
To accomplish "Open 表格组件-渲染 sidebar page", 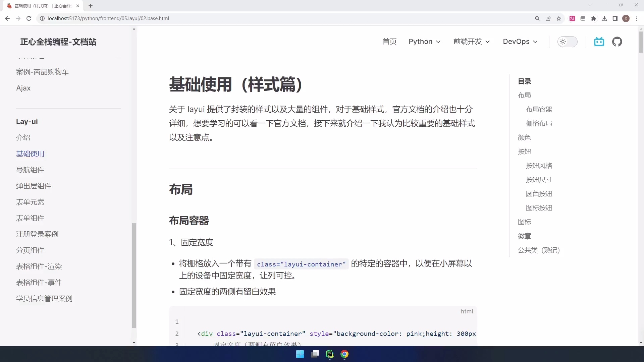I will pyautogui.click(x=39, y=266).
